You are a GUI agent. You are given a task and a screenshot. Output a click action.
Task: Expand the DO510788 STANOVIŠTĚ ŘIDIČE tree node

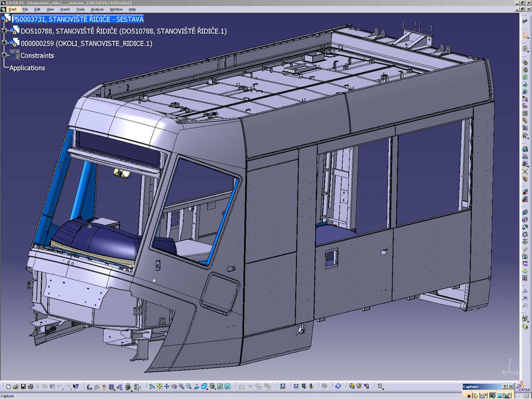click(5, 31)
